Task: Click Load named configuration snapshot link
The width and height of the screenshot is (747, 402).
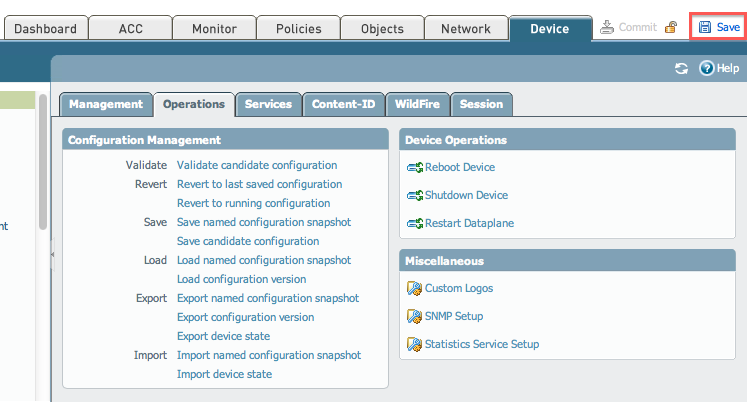Action: (264, 260)
